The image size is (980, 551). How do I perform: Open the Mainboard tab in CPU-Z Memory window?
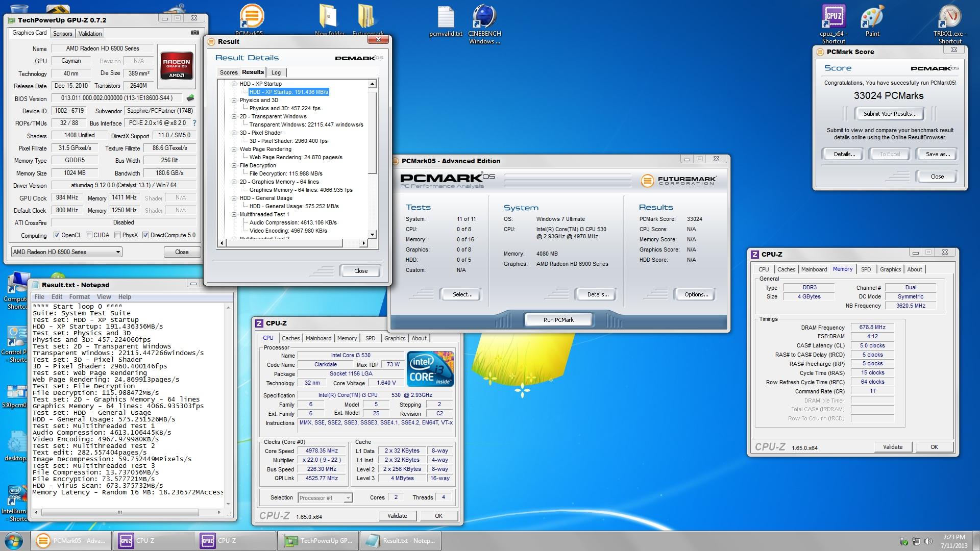[x=814, y=269]
